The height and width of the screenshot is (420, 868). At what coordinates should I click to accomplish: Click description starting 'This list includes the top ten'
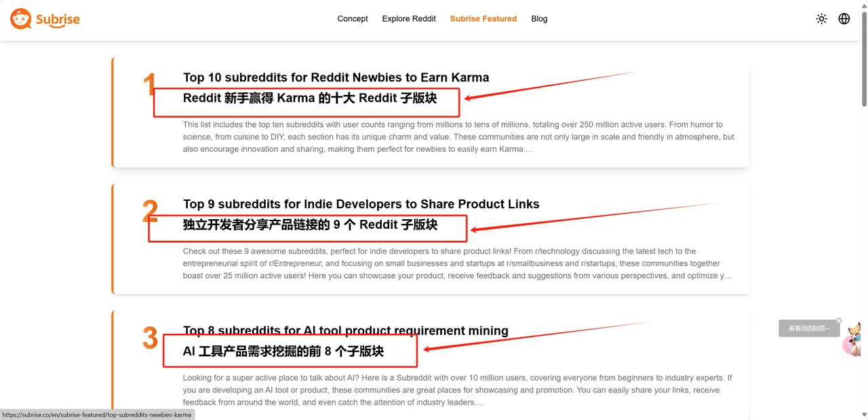459,137
